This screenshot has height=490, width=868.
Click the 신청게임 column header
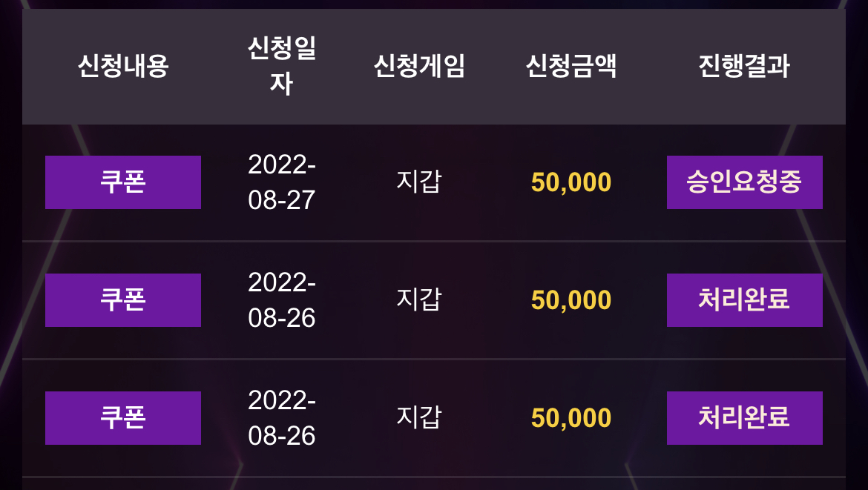pyautogui.click(x=419, y=66)
